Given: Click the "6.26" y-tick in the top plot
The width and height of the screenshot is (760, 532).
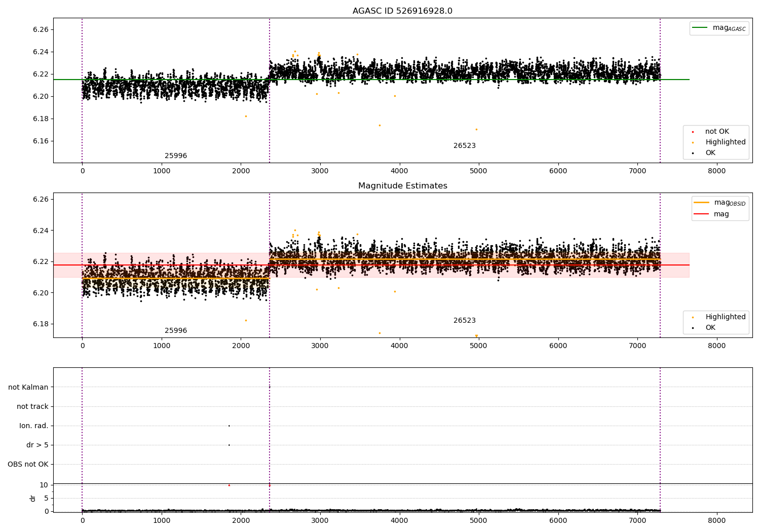Looking at the screenshot, I should (41, 30).
